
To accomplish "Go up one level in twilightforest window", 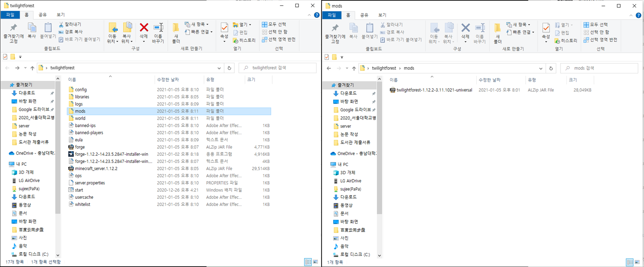I will tap(32, 68).
